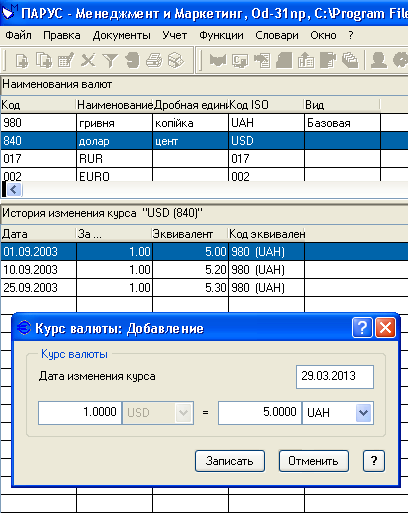The width and height of the screenshot is (408, 513).
Task: Click the user silhouette toolbar icon
Action: tap(379, 60)
